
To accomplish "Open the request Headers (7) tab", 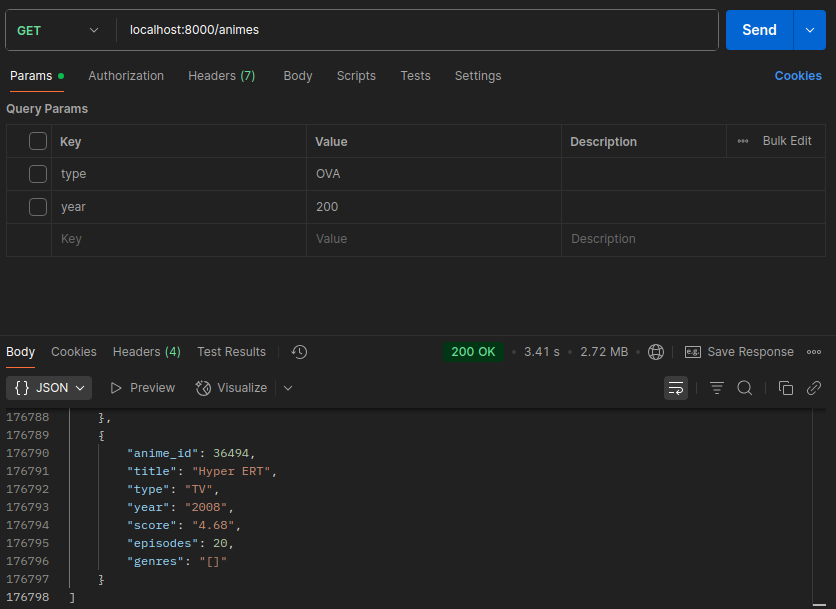I will [222, 76].
